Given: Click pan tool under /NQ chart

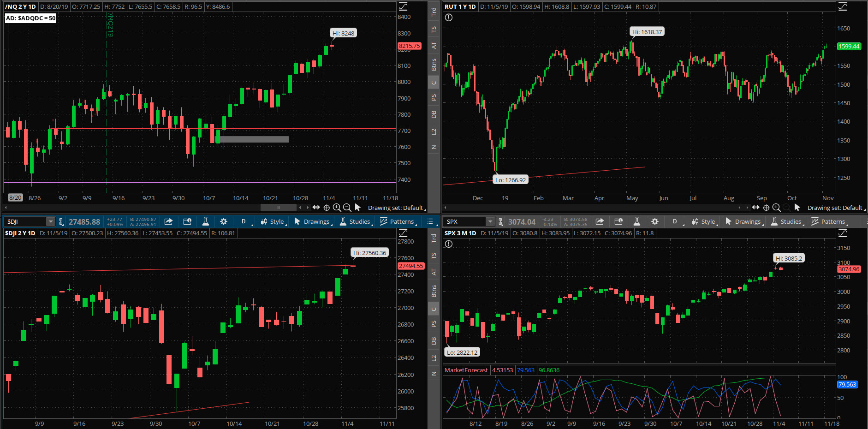Looking at the screenshot, I should point(316,208).
